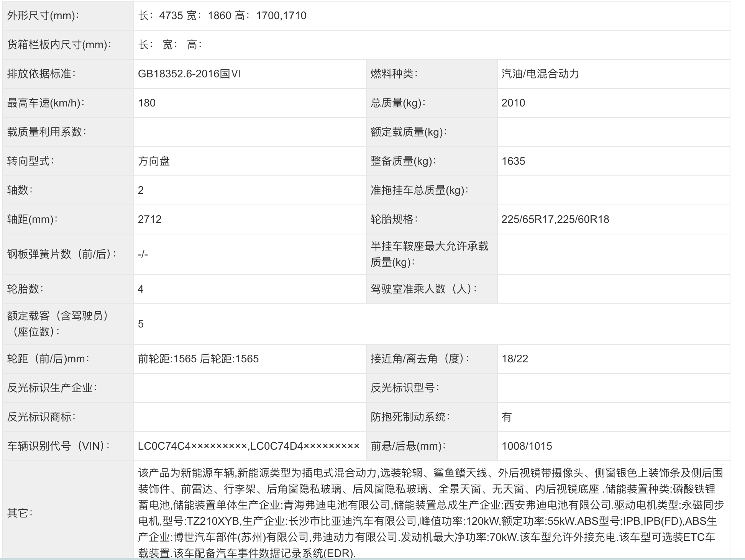Screen dimensions: 745x560
Task: Click the 货箱栏板内尺寸(mm) label
Action: click(59, 45)
